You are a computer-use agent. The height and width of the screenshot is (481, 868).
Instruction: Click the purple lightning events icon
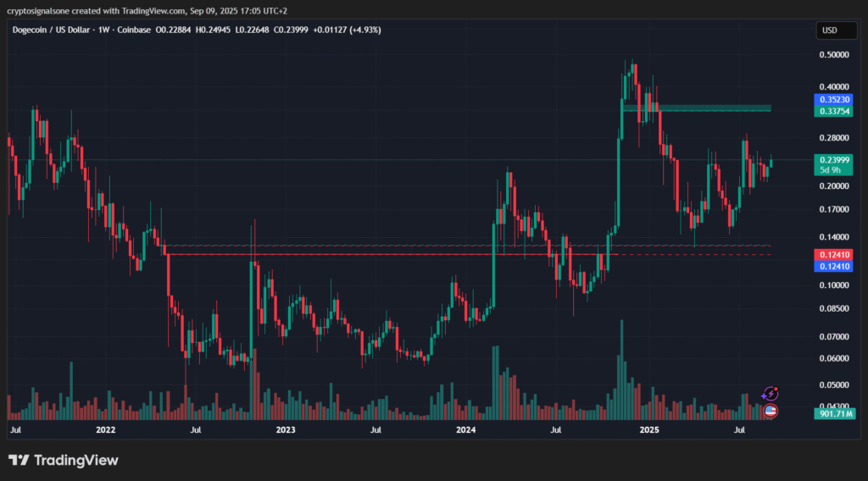coord(770,394)
